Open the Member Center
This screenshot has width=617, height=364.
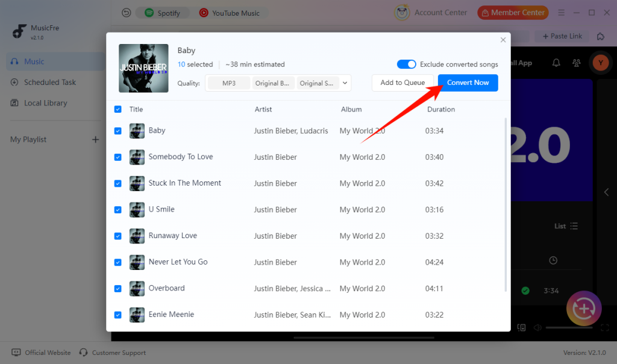tap(513, 13)
